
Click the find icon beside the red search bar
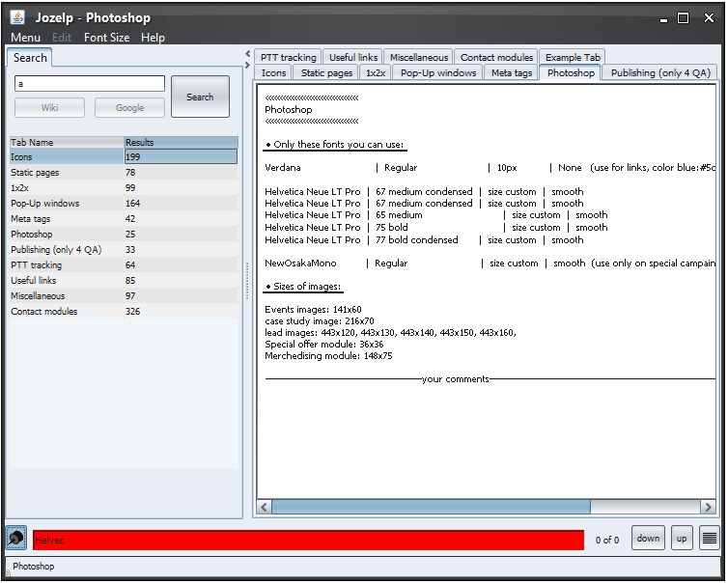(16, 539)
